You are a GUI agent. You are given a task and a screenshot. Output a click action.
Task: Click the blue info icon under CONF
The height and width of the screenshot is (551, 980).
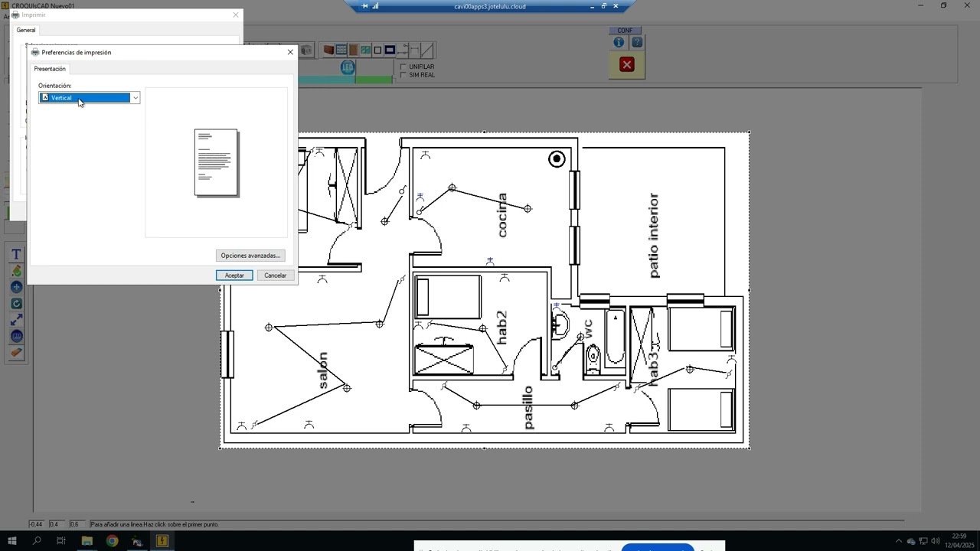tap(619, 43)
